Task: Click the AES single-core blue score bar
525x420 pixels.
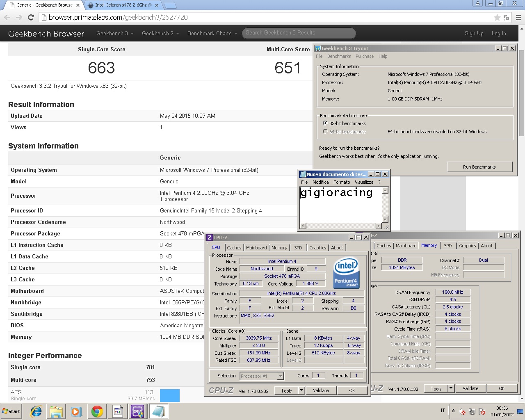Action: point(170,395)
